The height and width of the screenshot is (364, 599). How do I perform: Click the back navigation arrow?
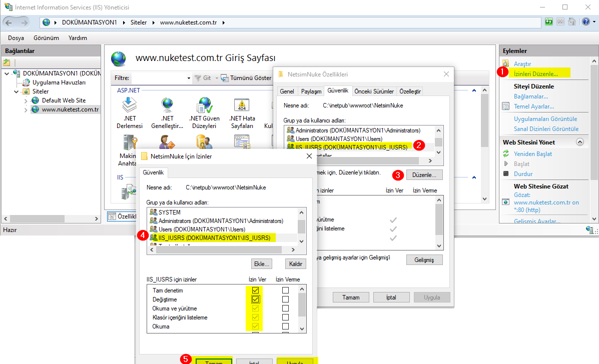click(9, 22)
